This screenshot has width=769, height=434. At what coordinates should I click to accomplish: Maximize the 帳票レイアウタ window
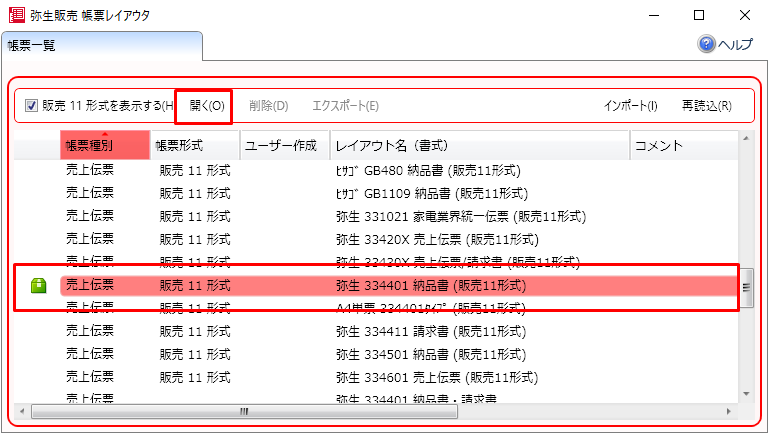pyautogui.click(x=699, y=15)
